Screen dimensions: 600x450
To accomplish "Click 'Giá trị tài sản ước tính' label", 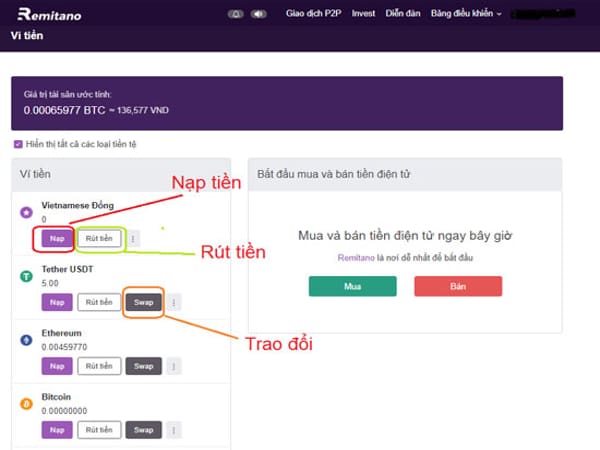I will [x=68, y=95].
